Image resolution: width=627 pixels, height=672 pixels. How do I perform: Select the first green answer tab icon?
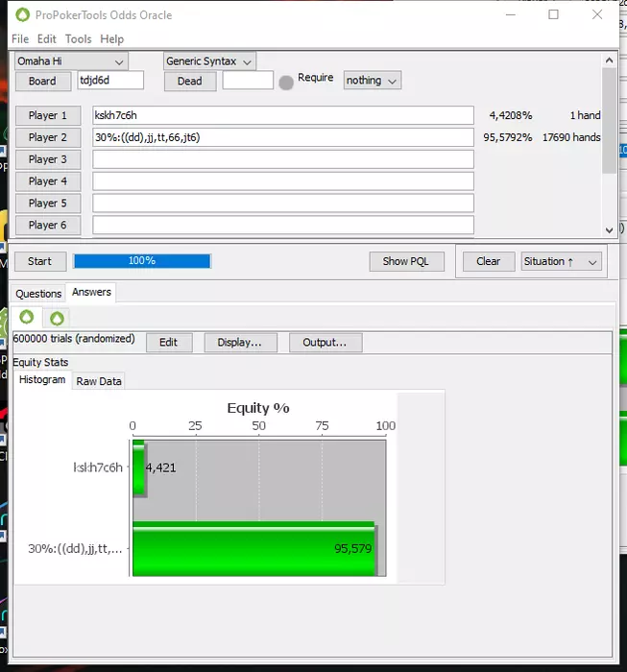pos(27,317)
